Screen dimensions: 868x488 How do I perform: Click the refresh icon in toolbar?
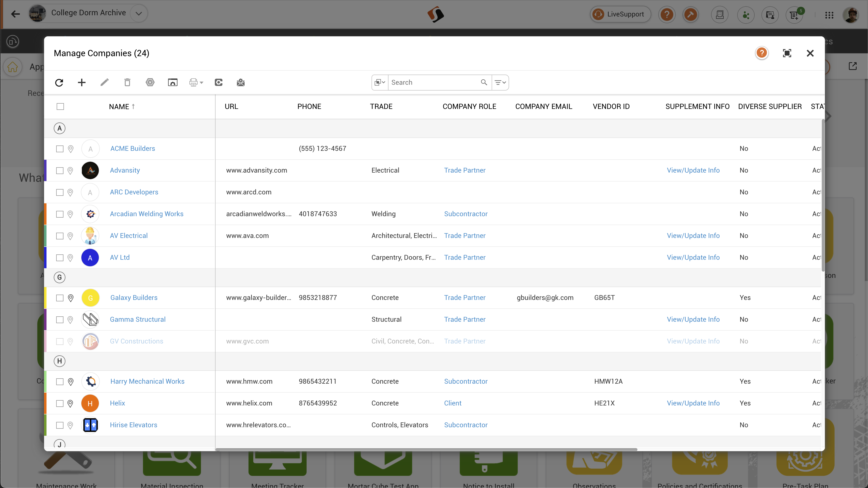(59, 83)
